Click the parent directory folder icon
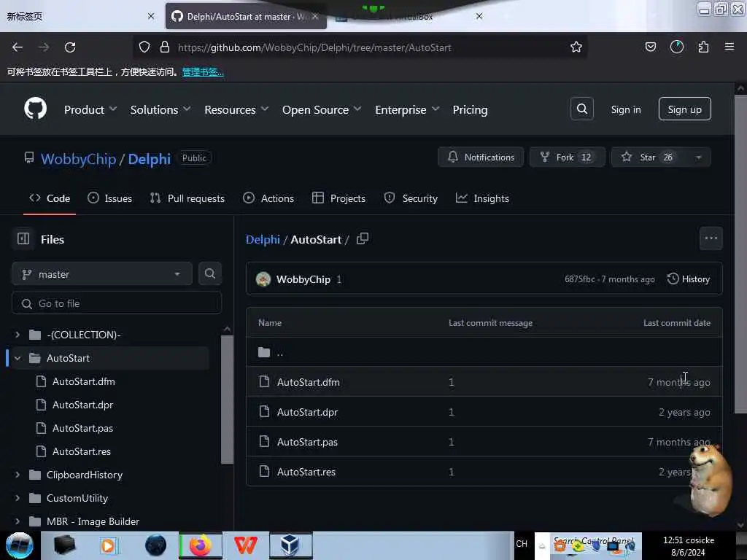Screen dimensions: 747x560 tap(264, 352)
